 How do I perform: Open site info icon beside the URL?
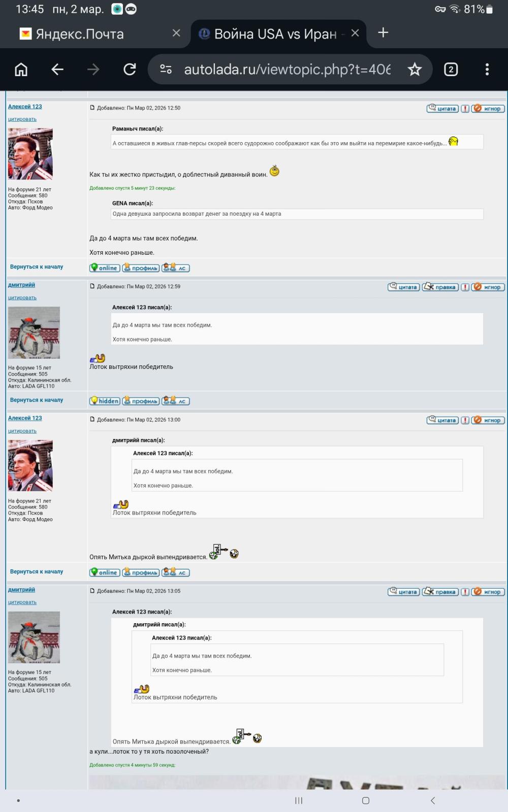(166, 69)
